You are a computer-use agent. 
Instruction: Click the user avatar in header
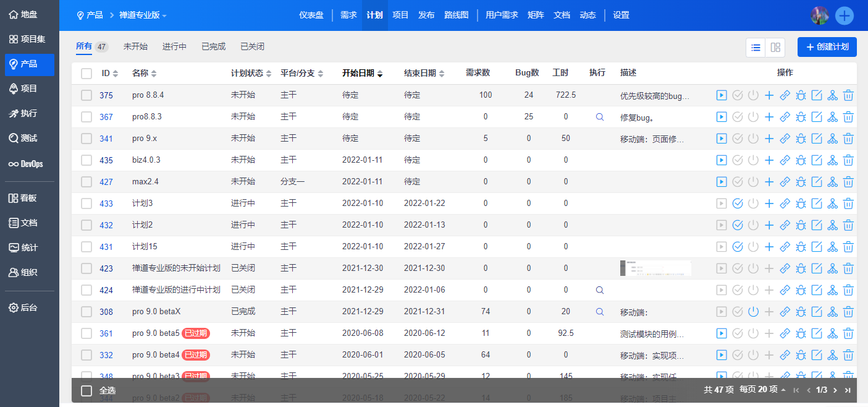pyautogui.click(x=820, y=15)
